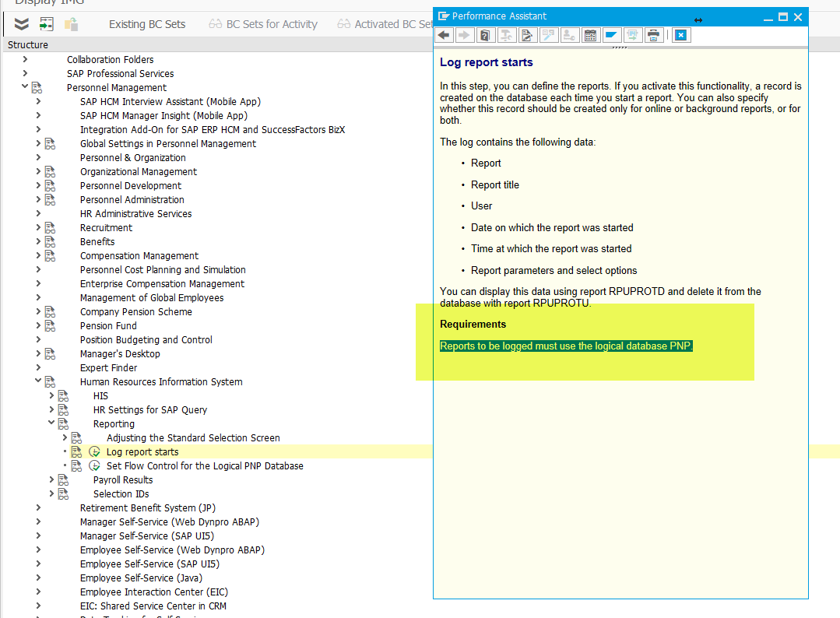Click the double-chevron expand-all icon in IMG toolbar
Image resolution: width=840 pixels, height=618 pixels.
coord(22,24)
